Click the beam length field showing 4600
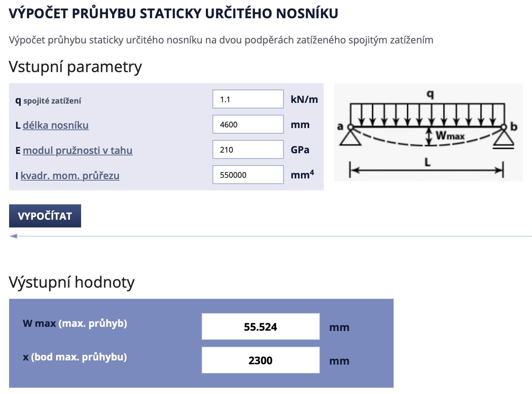This screenshot has width=532, height=394. (248, 125)
